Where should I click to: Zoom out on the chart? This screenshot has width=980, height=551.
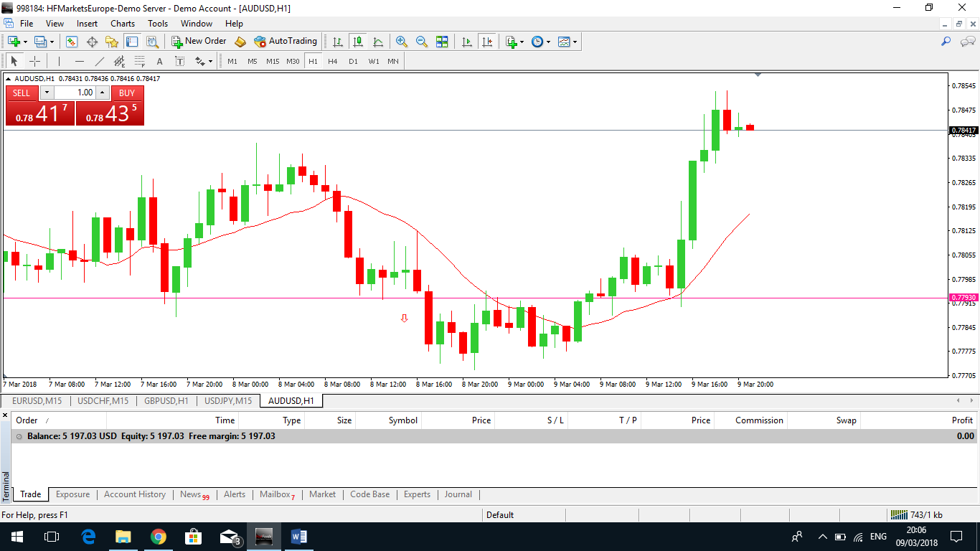tap(422, 42)
